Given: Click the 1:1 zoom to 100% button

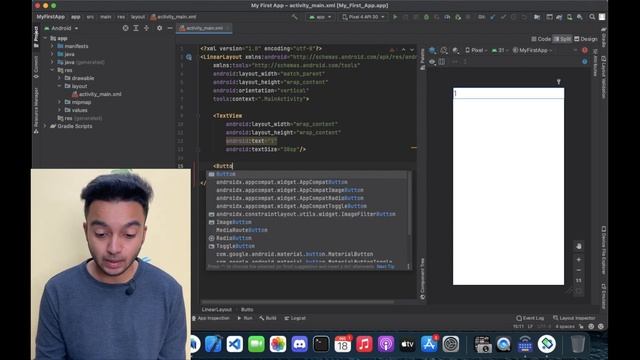Looking at the screenshot, I should [x=578, y=280].
